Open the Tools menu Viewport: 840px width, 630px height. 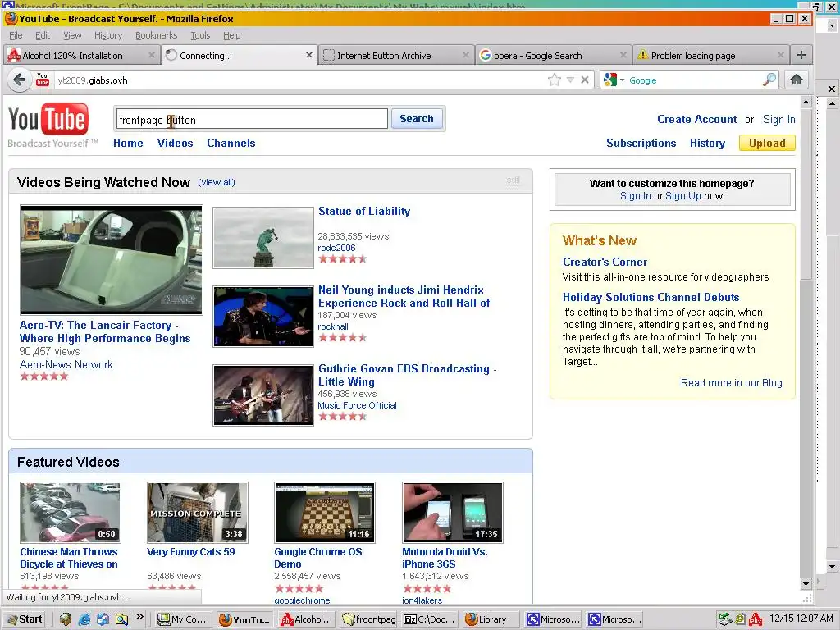coord(200,35)
